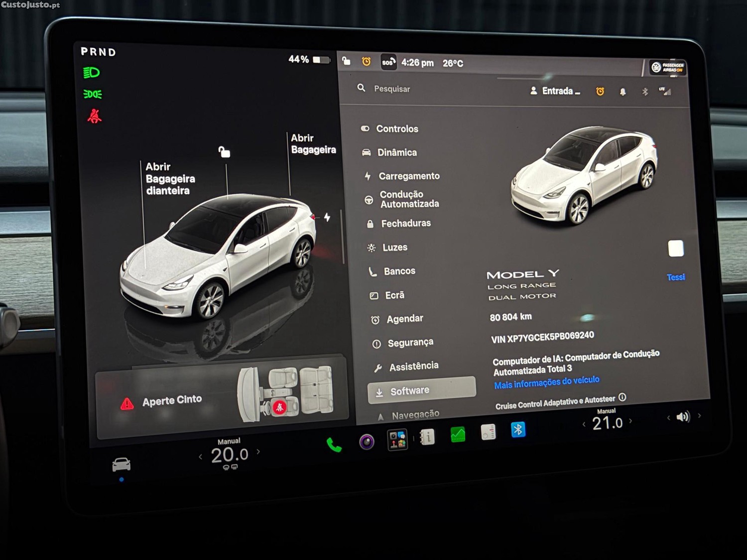
Task: Tap the red seatbelt icon on seat diagram
Action: 279,407
